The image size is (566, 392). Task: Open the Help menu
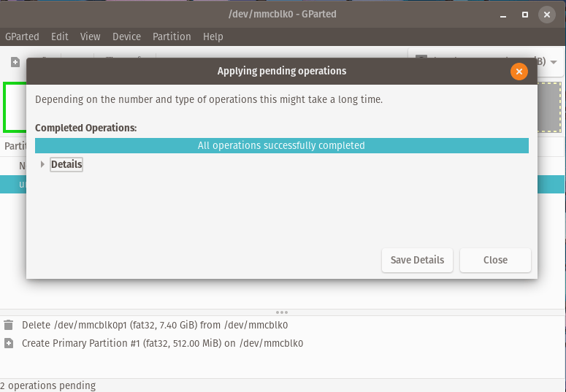click(x=213, y=36)
